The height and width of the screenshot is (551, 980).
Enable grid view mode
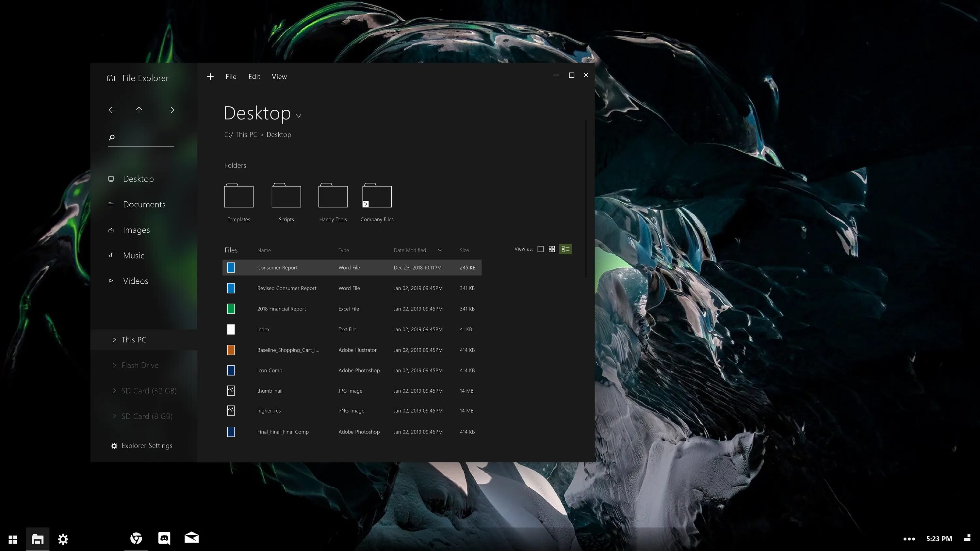[552, 249]
